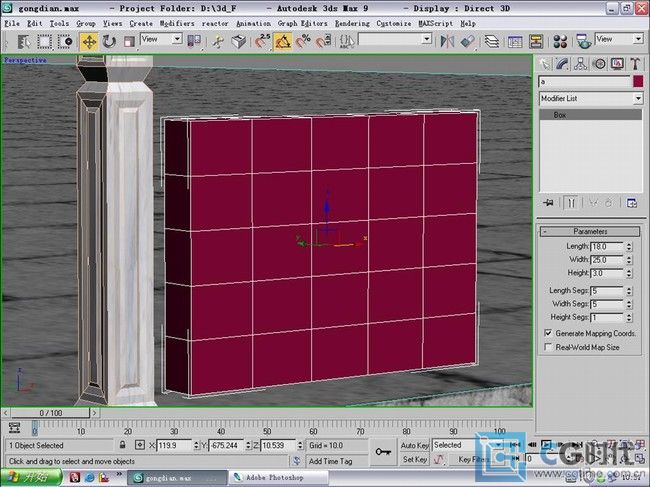
Task: Open the Customize menu
Action: [394, 24]
